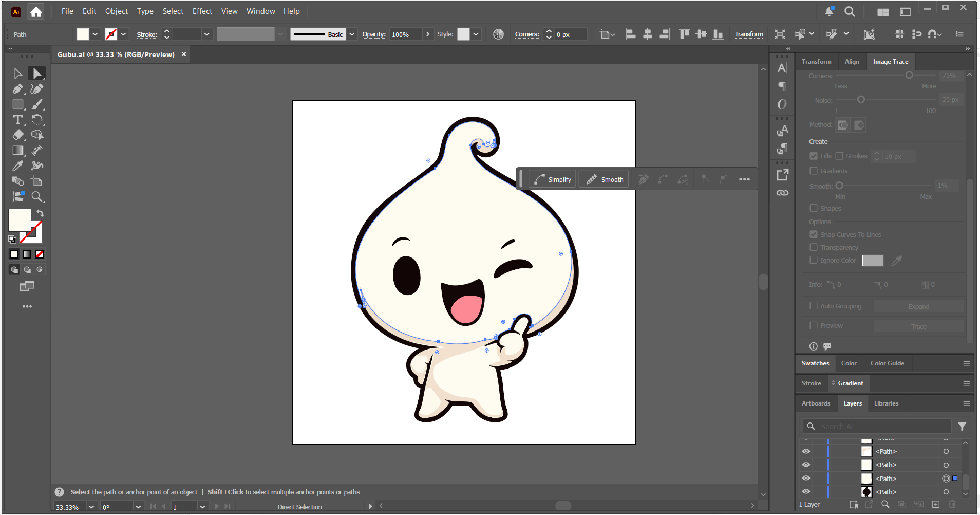Open the notifications bell
980x515 pixels.
click(x=829, y=11)
